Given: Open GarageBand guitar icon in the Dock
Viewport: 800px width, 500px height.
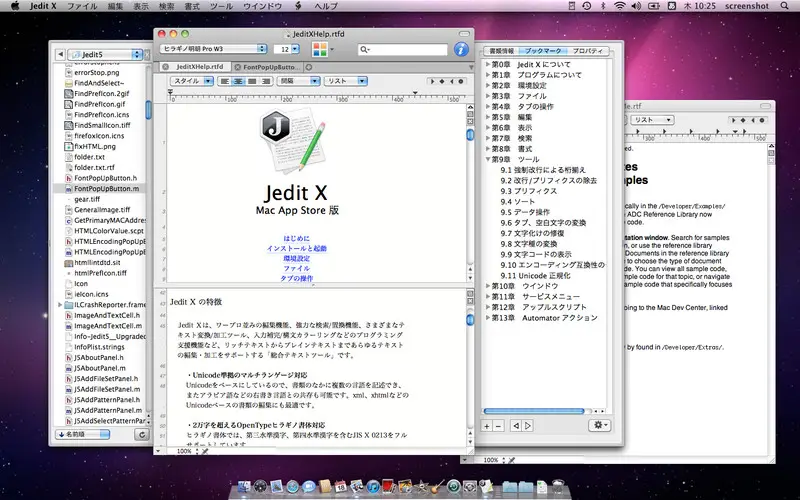Looking at the screenshot, I should click(x=437, y=486).
